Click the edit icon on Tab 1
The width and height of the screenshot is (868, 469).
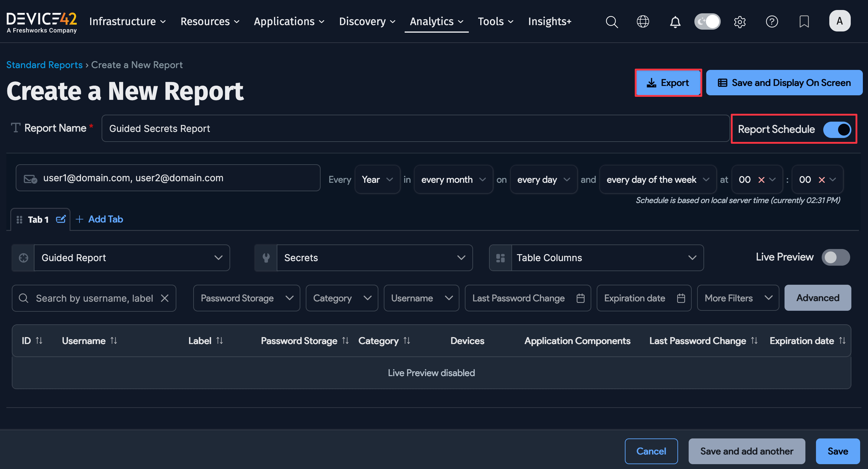point(61,219)
